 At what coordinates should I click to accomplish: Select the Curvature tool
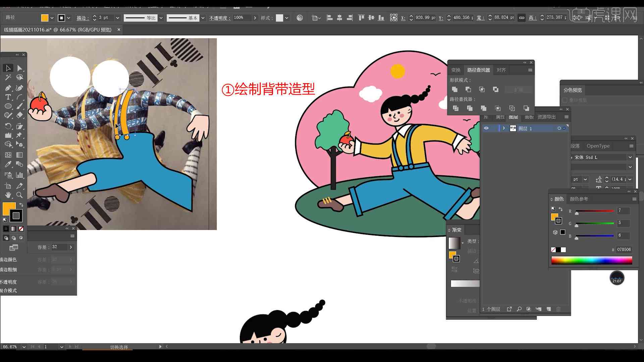[20, 88]
